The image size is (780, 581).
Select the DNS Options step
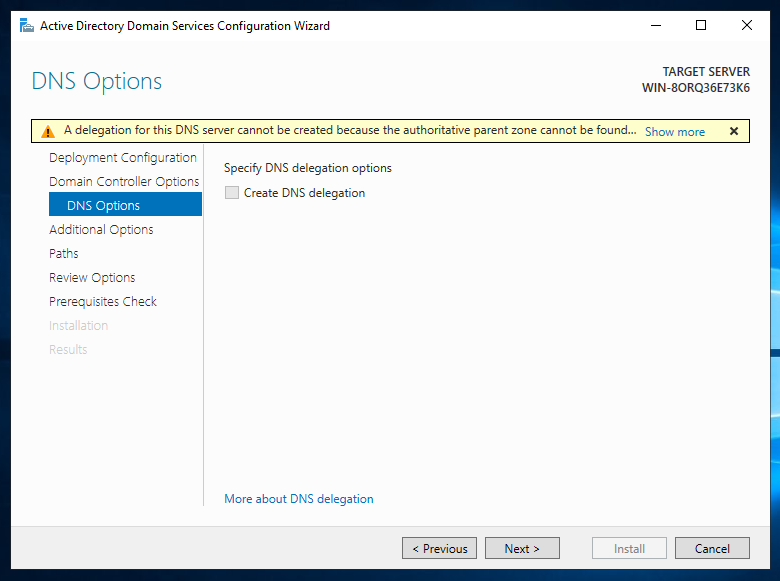click(x=125, y=204)
